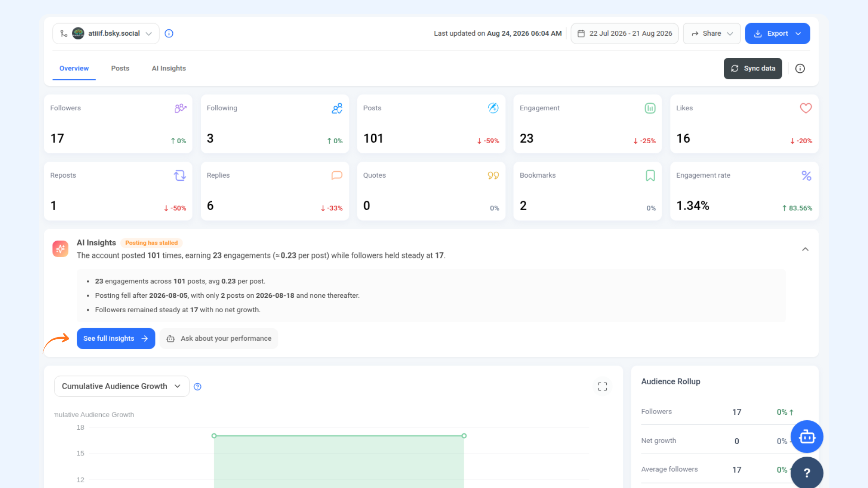Click the help icon beside Cumulative Audience Growth
The image size is (868, 488).
pyautogui.click(x=198, y=386)
